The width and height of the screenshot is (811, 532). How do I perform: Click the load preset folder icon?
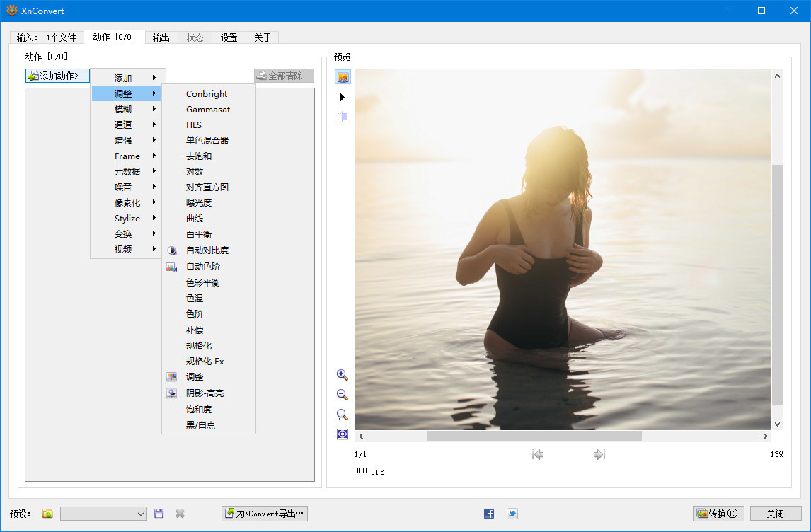pyautogui.click(x=47, y=514)
